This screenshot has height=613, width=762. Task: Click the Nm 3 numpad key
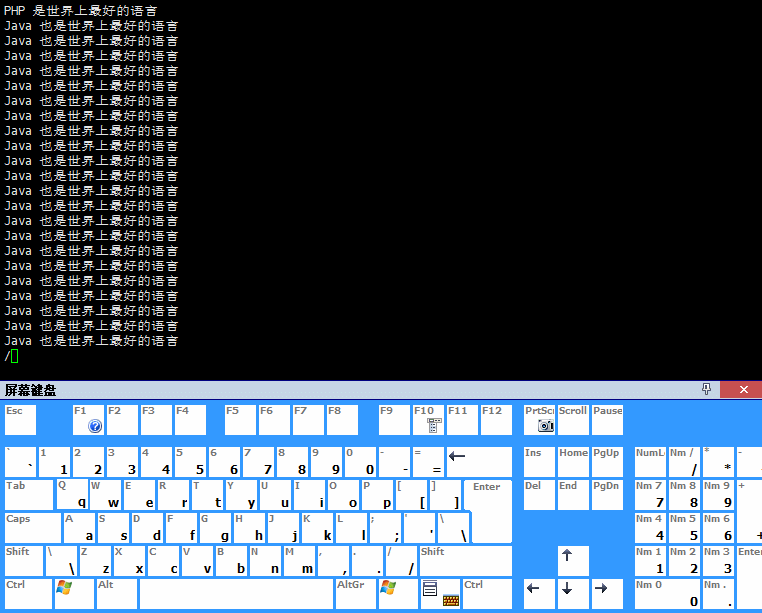[x=718, y=560]
